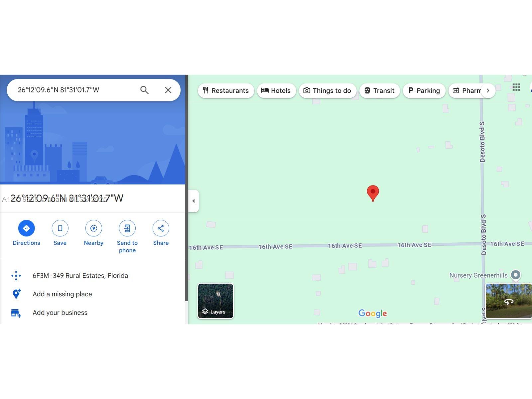Click the add business storefront icon
This screenshot has height=399, width=532.
[x=16, y=313]
